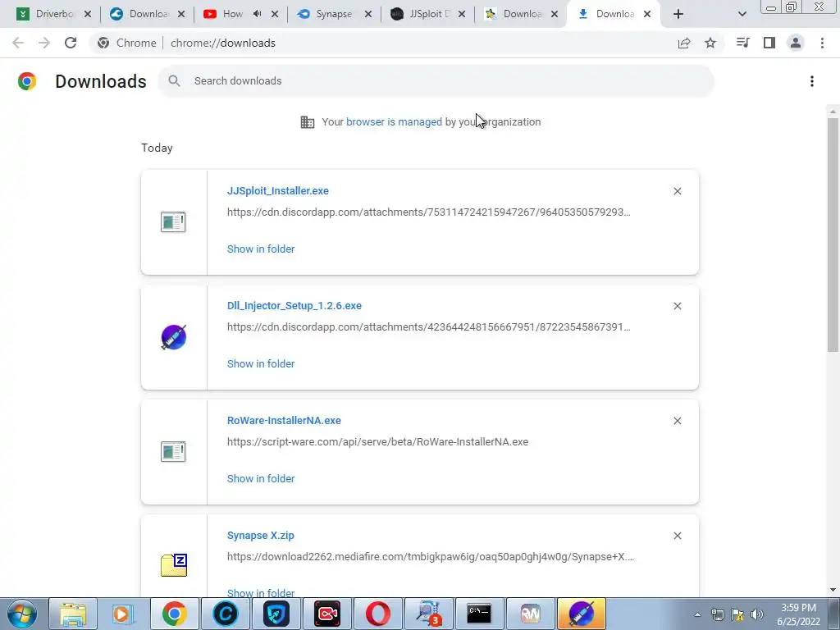Show RoWare-InstallerNA.exe in folder
The image size is (840, 630).
(261, 478)
